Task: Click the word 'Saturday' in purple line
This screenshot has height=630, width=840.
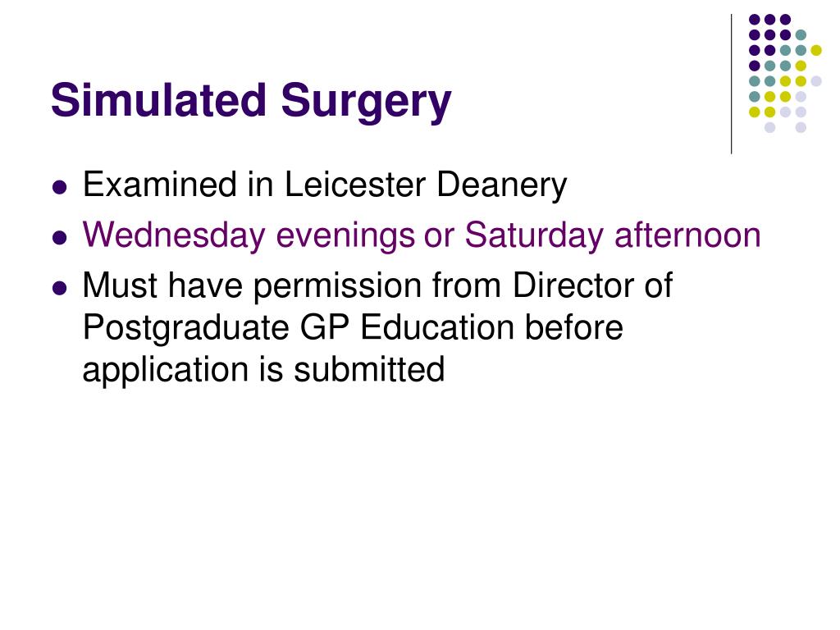Action: [x=534, y=235]
